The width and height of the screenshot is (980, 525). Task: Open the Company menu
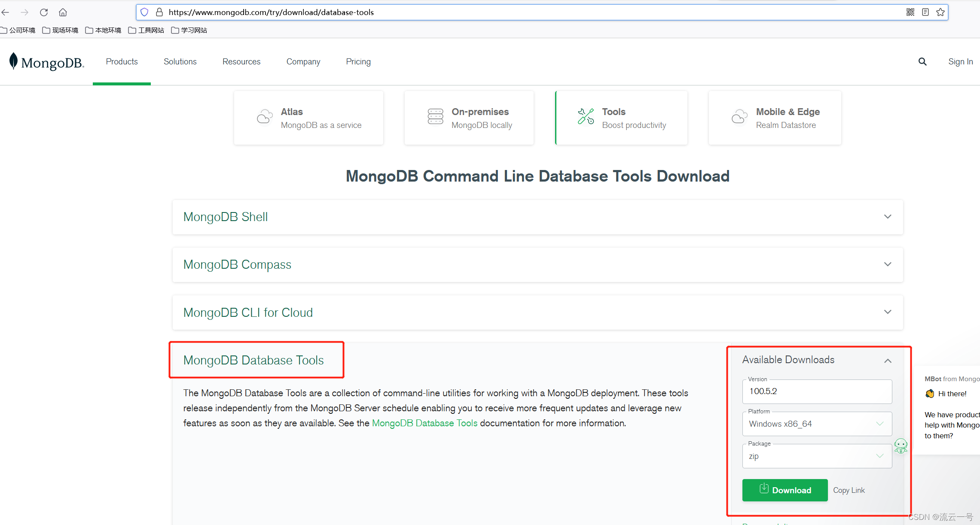[303, 62]
